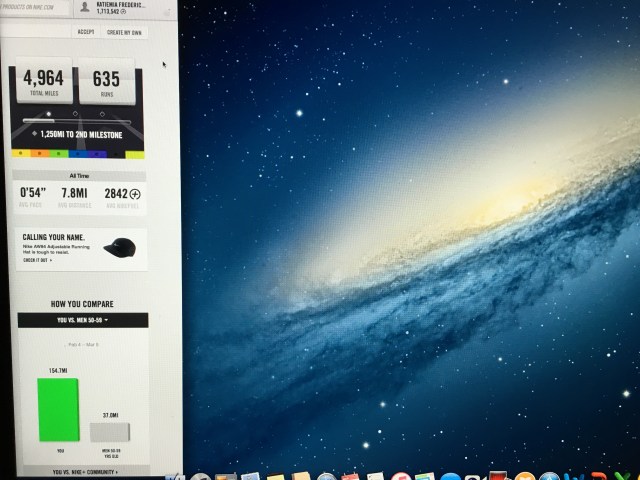640x480 pixels.
Task: Click the Create My Own button
Action: coord(124,33)
